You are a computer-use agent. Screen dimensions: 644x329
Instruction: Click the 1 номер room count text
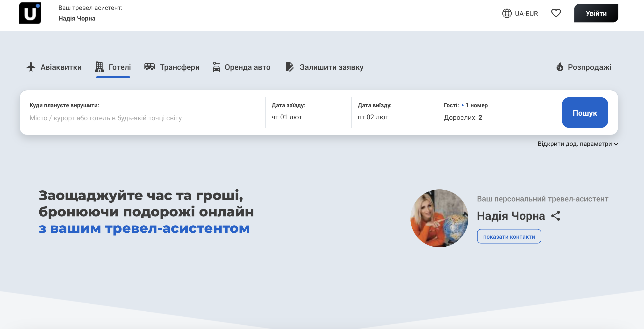click(477, 105)
